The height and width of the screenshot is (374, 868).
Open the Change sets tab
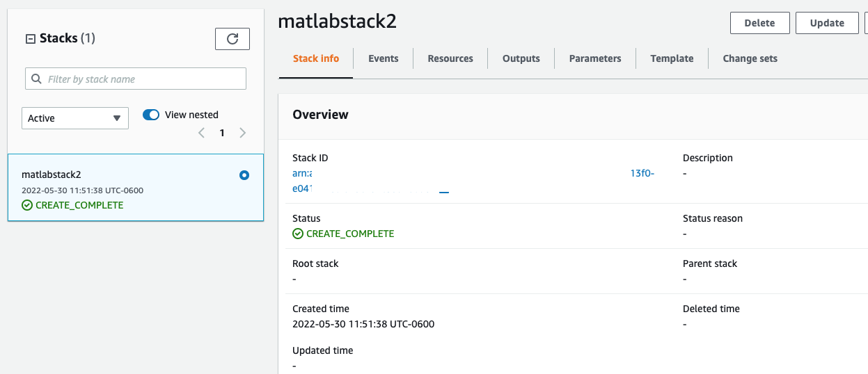tap(750, 58)
